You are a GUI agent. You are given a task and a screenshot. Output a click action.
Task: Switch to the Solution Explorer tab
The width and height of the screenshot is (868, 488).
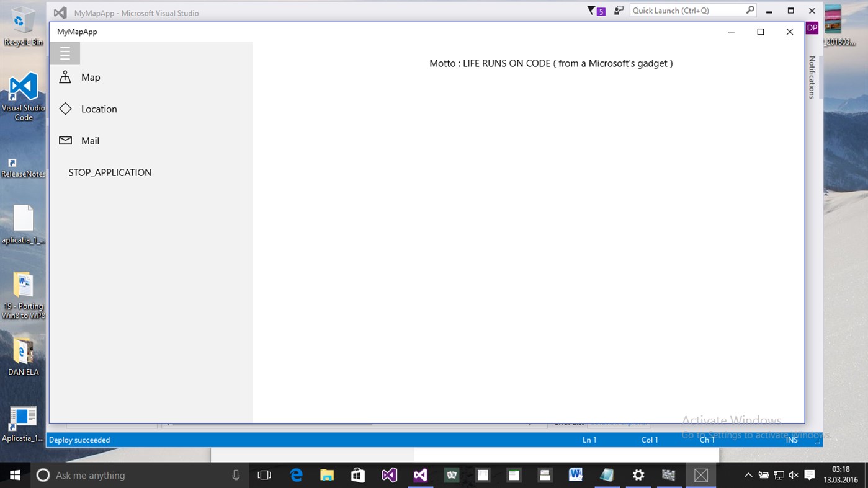click(619, 422)
